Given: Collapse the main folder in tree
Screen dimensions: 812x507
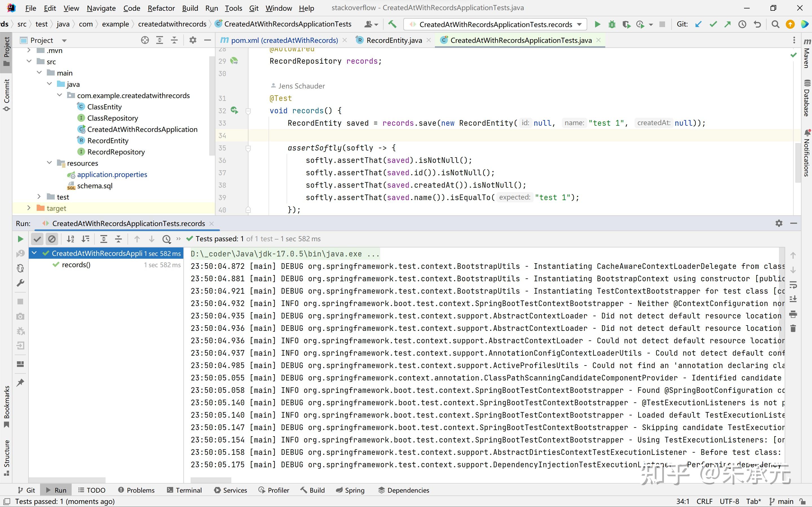Looking at the screenshot, I should pyautogui.click(x=39, y=72).
